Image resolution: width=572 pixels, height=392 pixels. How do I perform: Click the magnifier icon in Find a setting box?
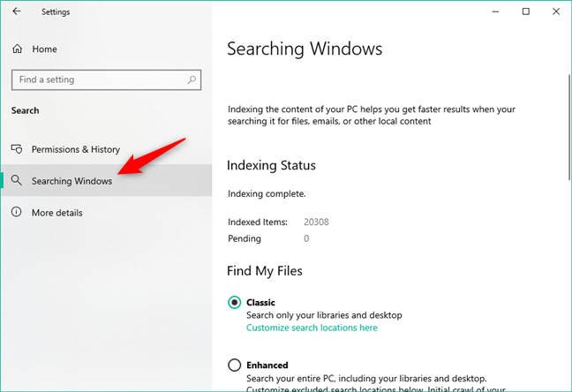(192, 79)
